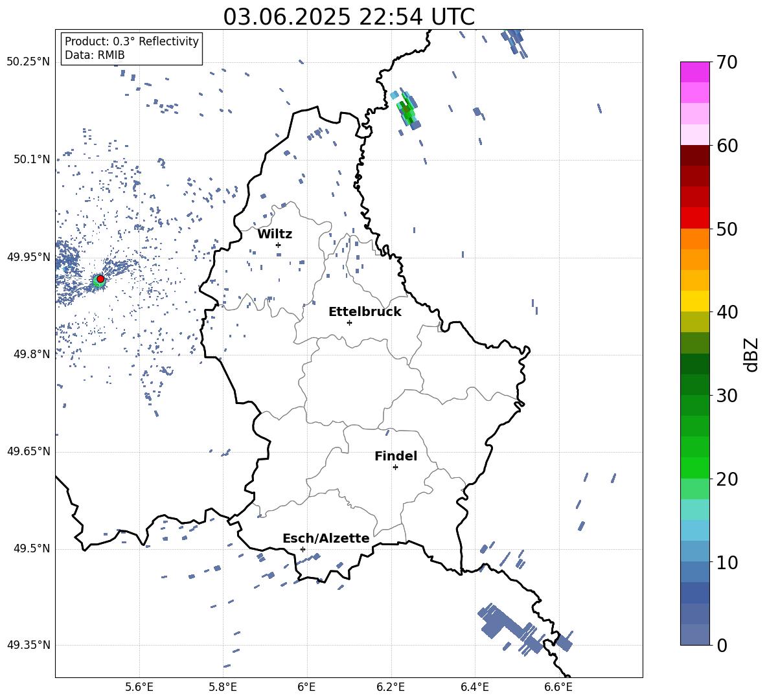Click the 0 colorbar tick label
Viewport: 767px width, 700px height.
[x=722, y=645]
